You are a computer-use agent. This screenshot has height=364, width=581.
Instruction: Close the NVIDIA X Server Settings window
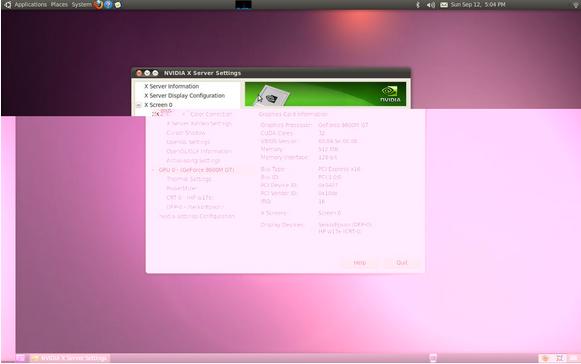point(139,73)
